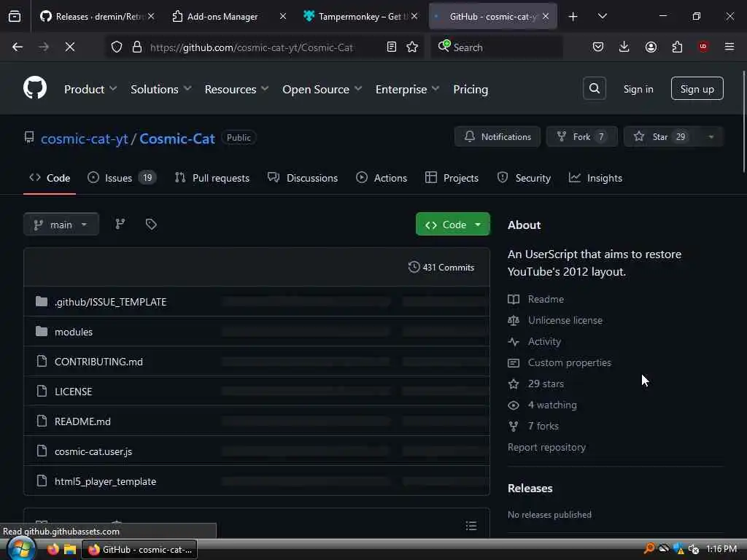
Task: Expand the Resources navigation menu
Action: 236,89
